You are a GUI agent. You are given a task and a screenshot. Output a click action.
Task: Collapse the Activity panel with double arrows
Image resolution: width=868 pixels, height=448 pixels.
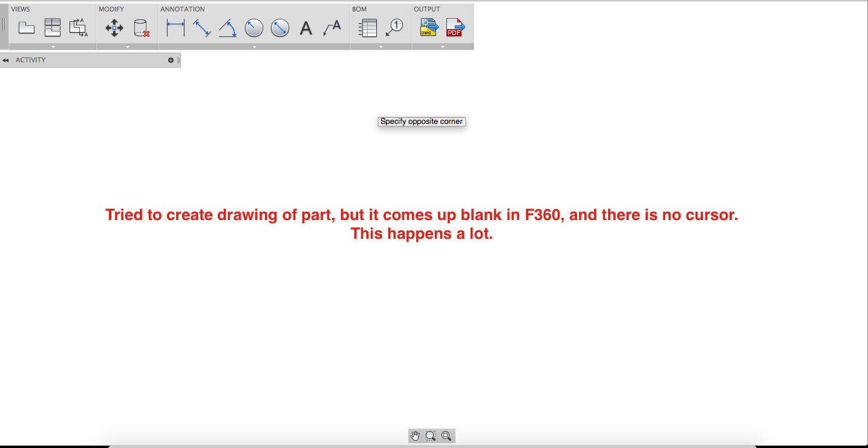[x=5, y=60]
